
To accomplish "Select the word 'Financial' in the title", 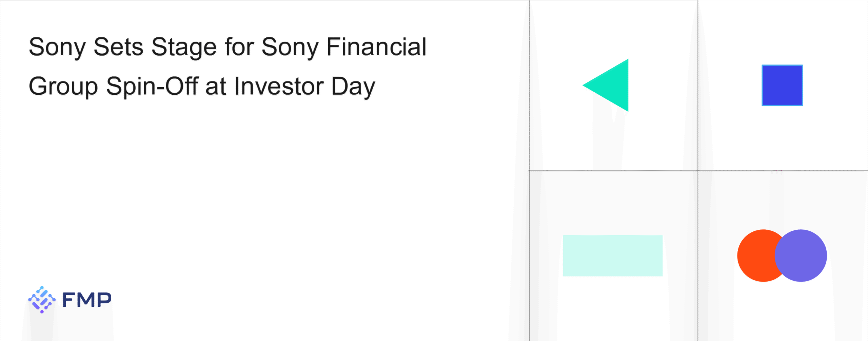I will 376,46.
